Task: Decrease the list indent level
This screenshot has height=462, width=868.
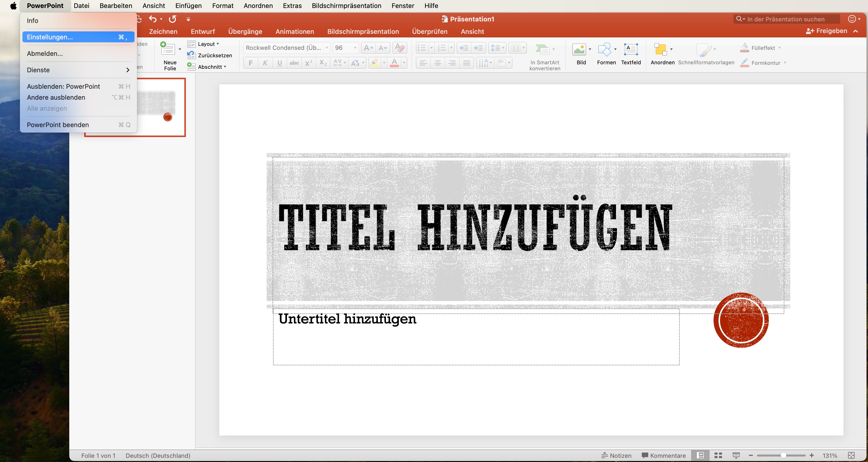Action: pos(464,48)
